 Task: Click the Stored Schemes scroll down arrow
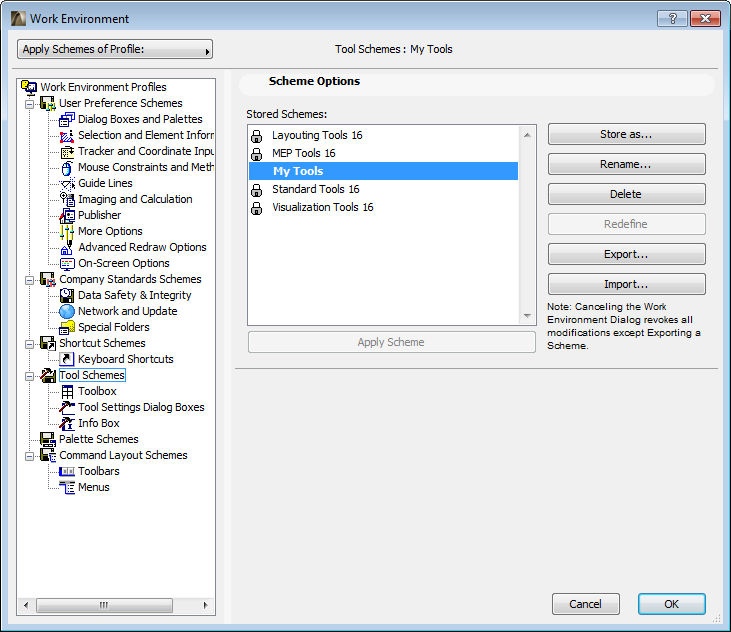(x=527, y=316)
